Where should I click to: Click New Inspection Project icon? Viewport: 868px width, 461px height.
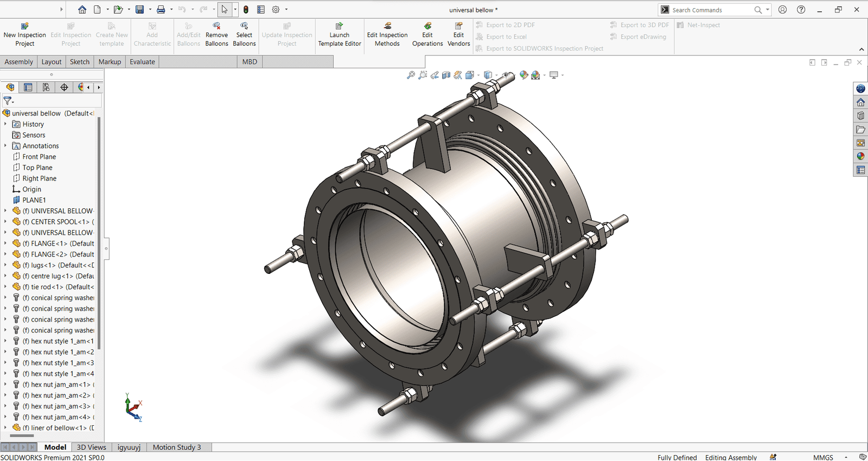24,26
